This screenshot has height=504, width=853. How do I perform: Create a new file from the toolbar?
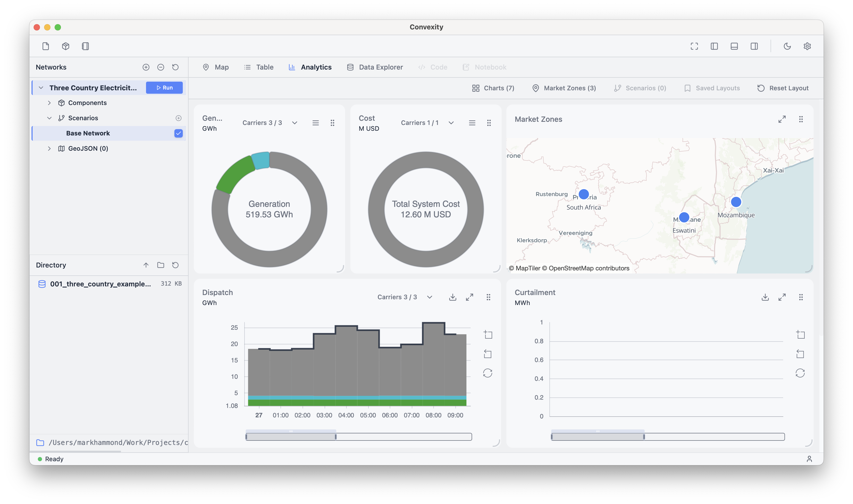[x=46, y=46]
